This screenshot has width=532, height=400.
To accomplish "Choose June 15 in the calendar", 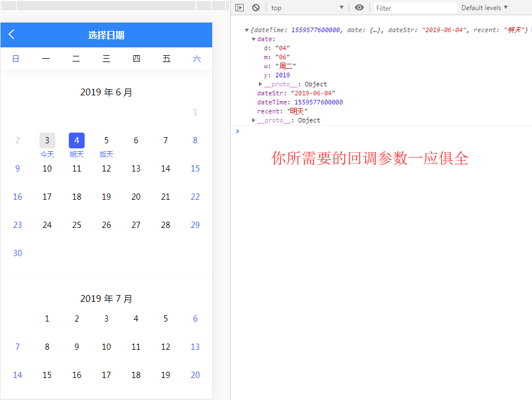I will click(x=195, y=169).
